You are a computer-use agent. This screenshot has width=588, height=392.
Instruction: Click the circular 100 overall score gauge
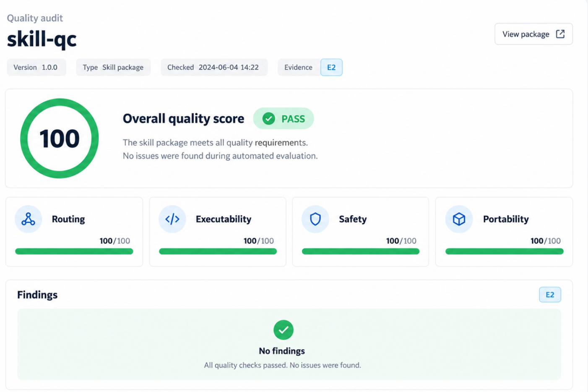(x=60, y=139)
